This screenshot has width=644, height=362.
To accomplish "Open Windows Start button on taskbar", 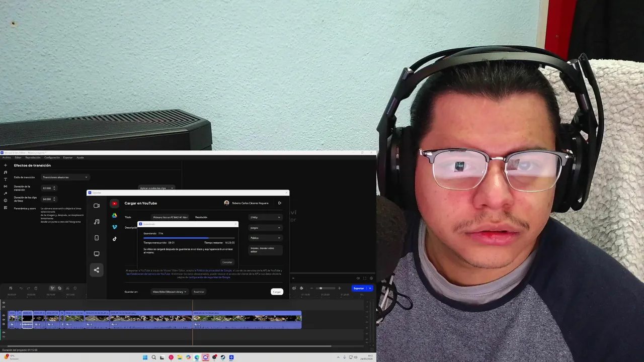I will (145, 357).
